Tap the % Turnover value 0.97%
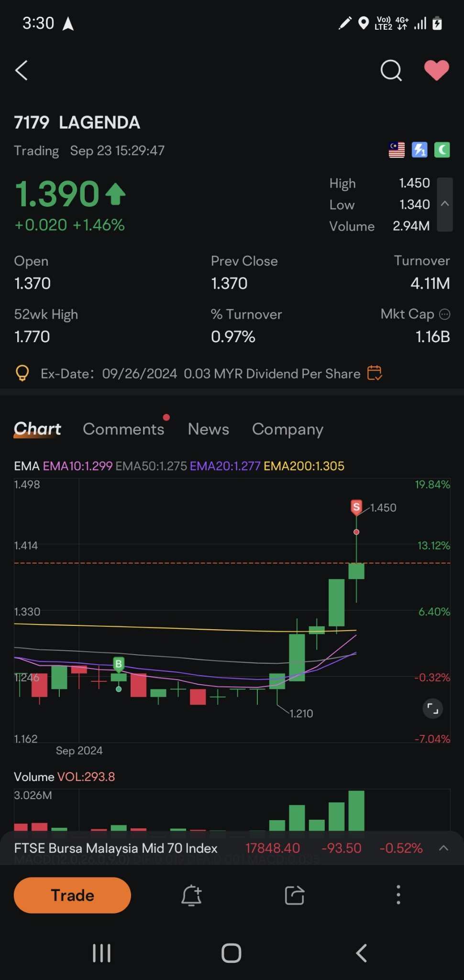This screenshot has height=980, width=464. 233,337
